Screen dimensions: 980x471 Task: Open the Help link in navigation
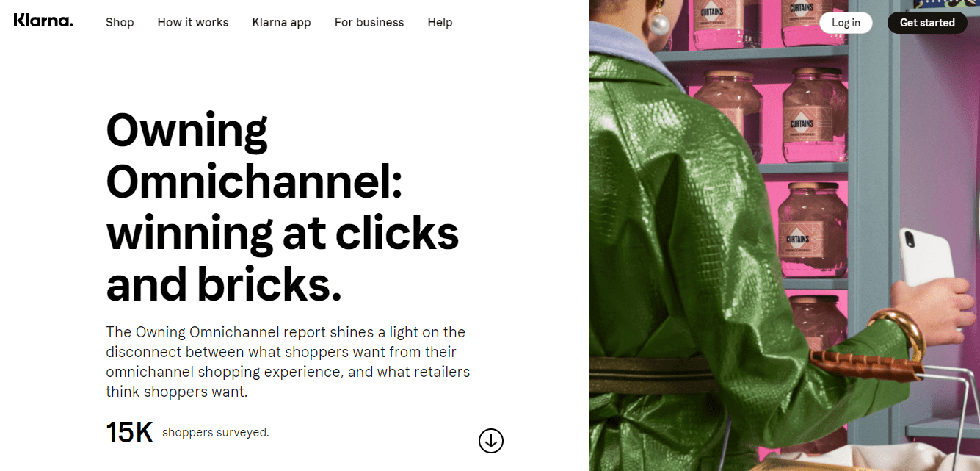(440, 23)
